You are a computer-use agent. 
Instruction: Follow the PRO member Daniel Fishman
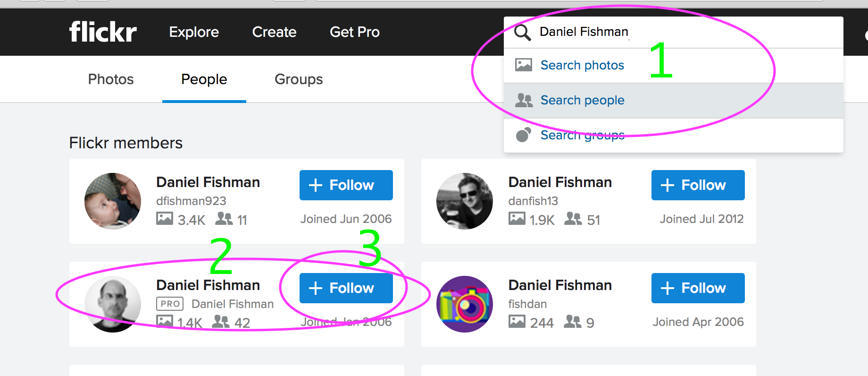click(346, 288)
